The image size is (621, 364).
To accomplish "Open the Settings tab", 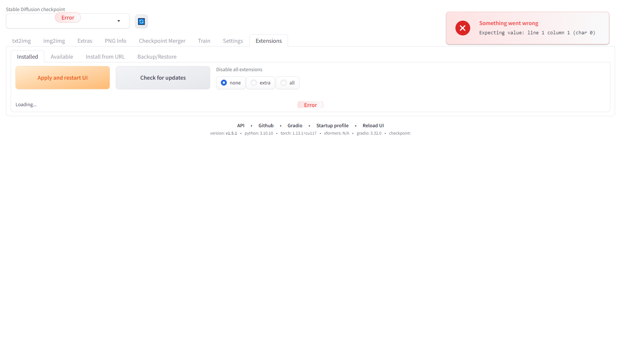I will pos(233,41).
